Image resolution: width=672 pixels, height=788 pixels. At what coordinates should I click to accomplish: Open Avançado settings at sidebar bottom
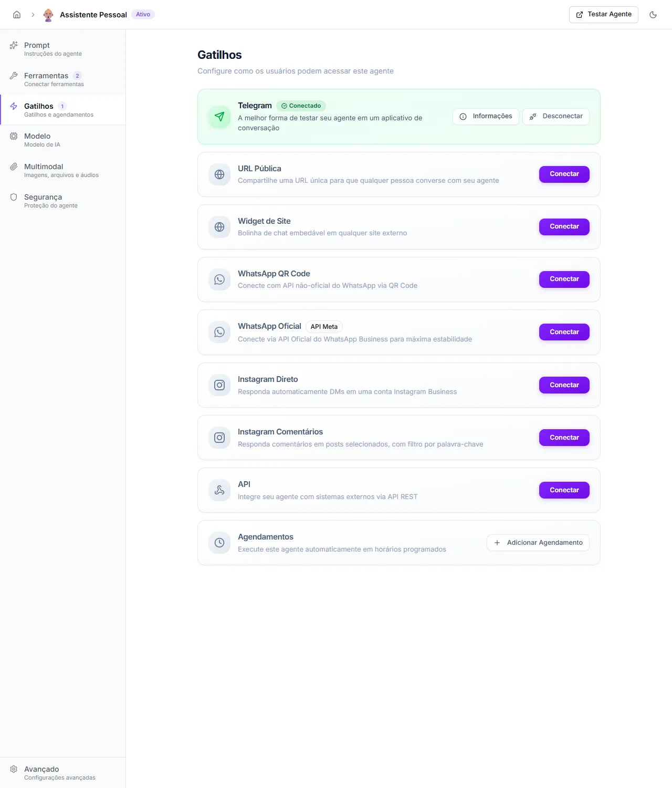(x=63, y=773)
